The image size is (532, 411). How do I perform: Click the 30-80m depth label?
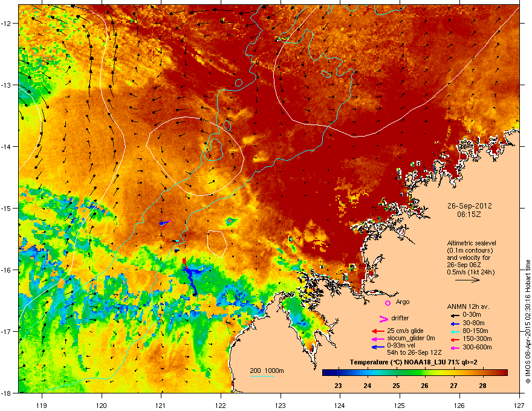click(473, 323)
